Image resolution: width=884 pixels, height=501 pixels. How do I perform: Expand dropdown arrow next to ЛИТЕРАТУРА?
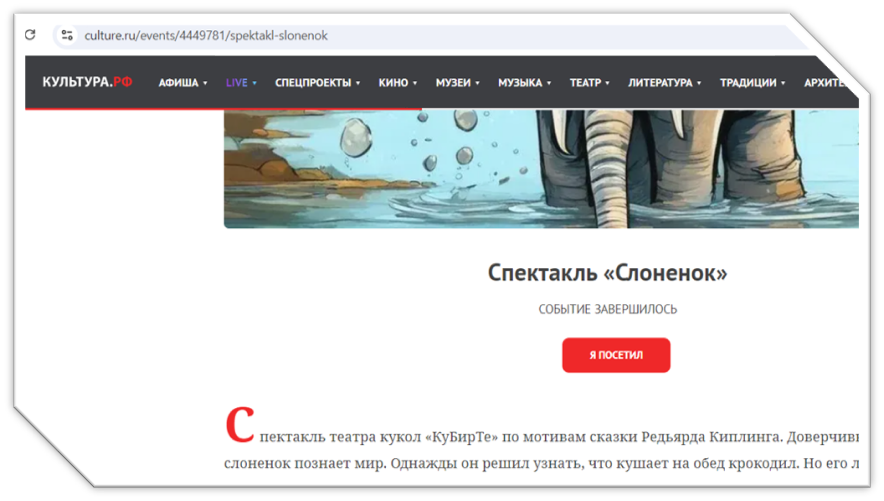699,83
